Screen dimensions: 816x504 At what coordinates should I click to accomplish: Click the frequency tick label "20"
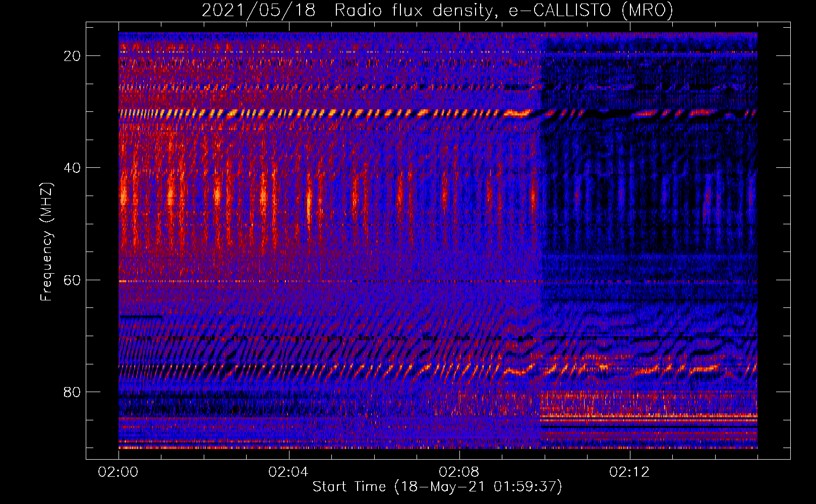pyautogui.click(x=72, y=56)
